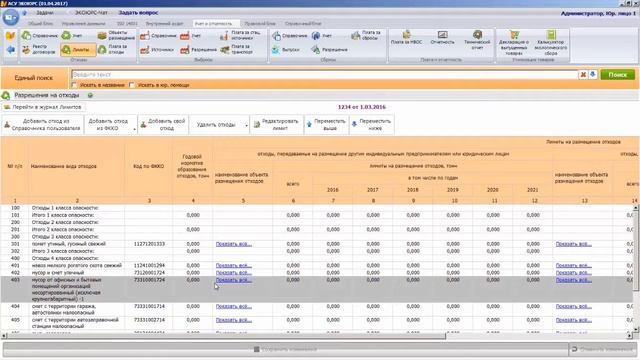Open discharges Учет in Сбросы group
Screen dimensions: 640x360
(322, 36)
